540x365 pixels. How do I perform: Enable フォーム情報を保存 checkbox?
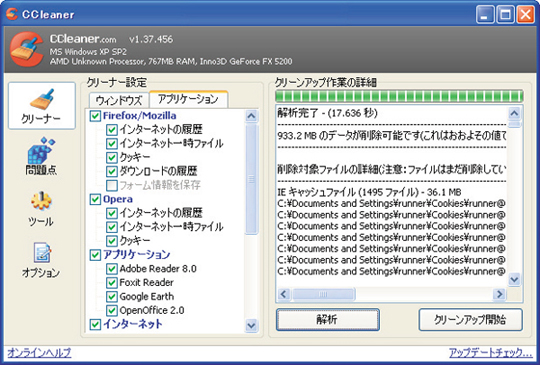tap(112, 185)
